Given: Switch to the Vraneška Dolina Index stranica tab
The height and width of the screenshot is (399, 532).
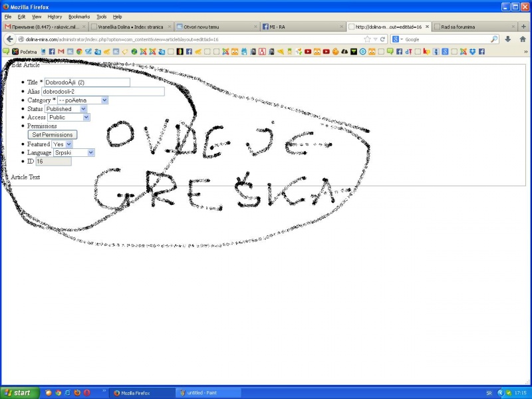Looking at the screenshot, I should click(131, 27).
